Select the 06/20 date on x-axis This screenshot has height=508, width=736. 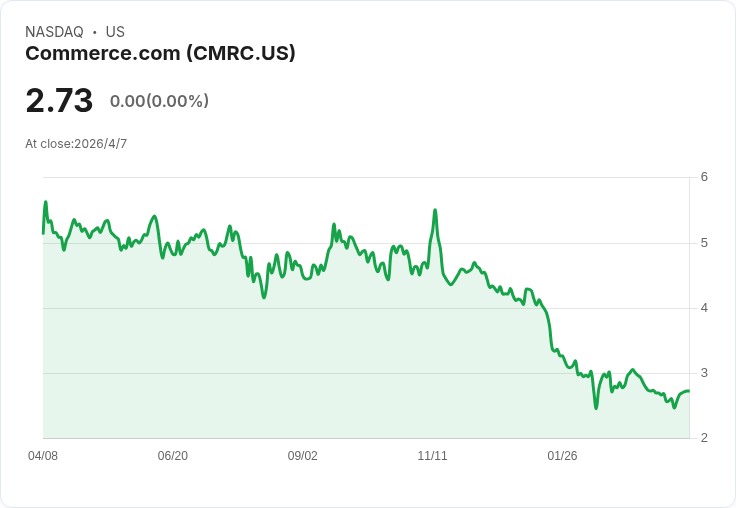click(173, 456)
